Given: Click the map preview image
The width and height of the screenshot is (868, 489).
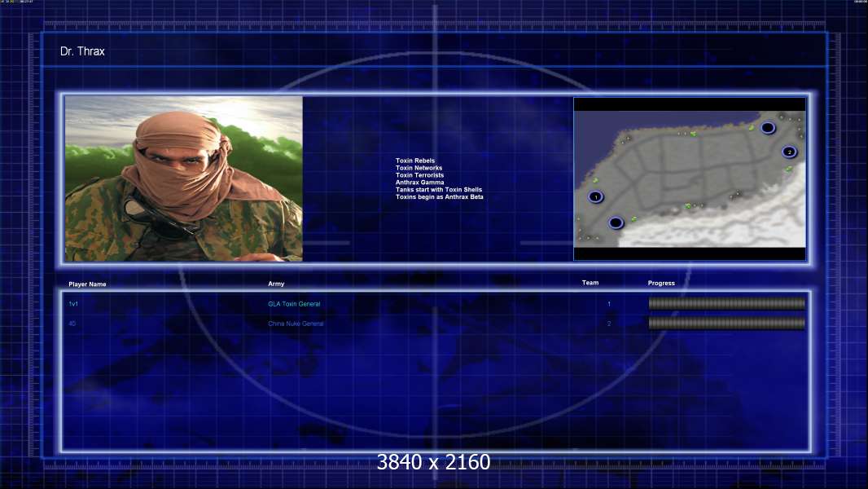Looking at the screenshot, I should coord(690,178).
